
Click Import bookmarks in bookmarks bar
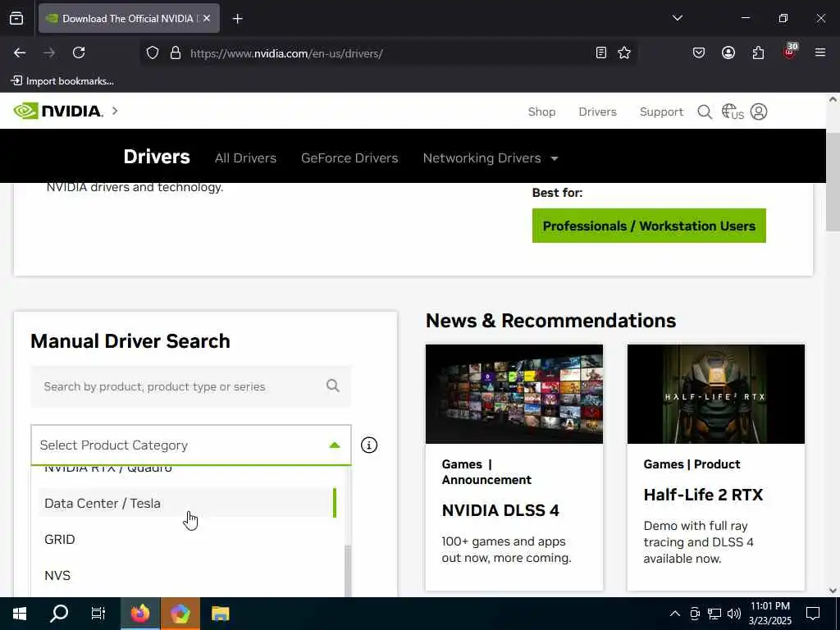[62, 81]
